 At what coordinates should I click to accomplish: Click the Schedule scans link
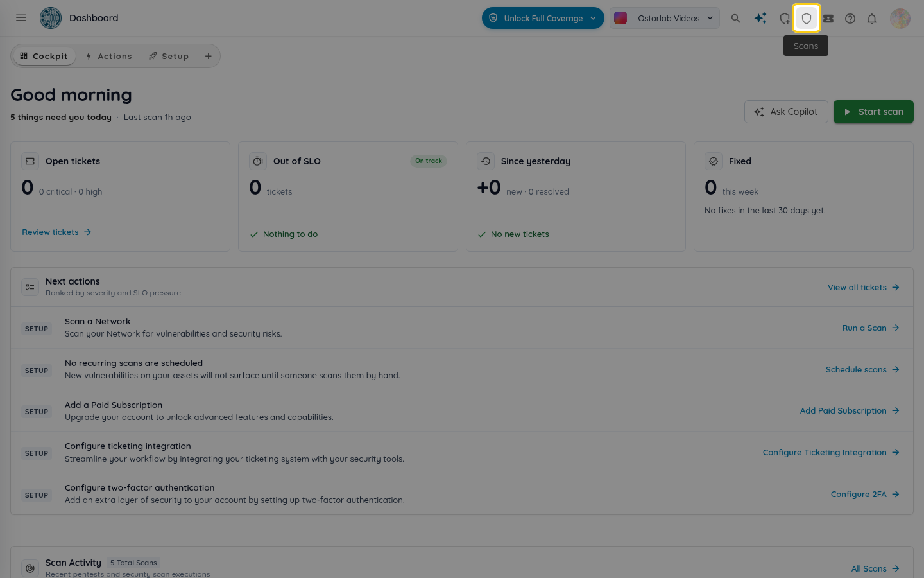863,370
